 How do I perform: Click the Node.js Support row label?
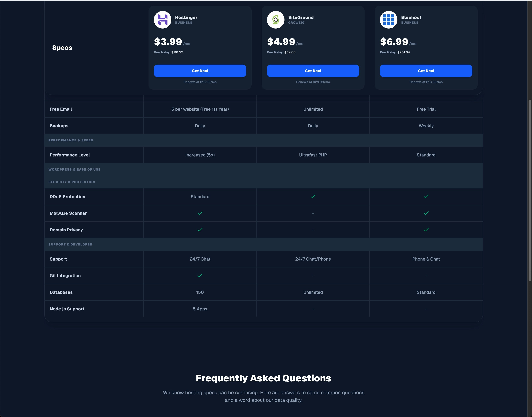coord(67,309)
